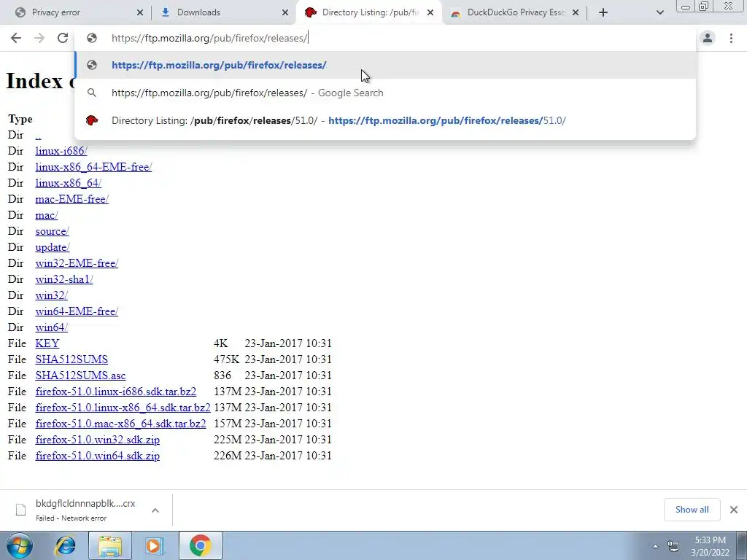Open the win64-EME-free/ directory

[x=77, y=311]
